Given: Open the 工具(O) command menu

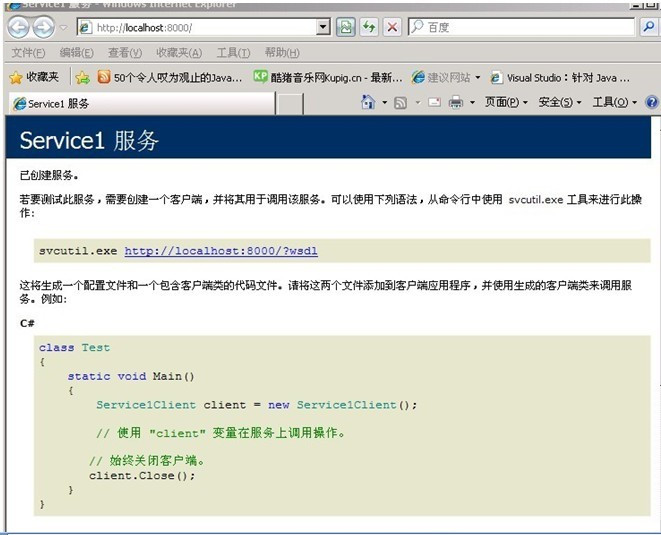Looking at the screenshot, I should tap(615, 102).
